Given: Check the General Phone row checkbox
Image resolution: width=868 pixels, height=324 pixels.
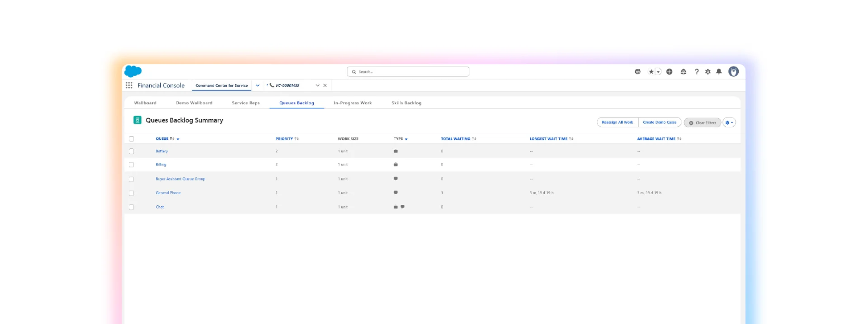Looking at the screenshot, I should (x=132, y=193).
